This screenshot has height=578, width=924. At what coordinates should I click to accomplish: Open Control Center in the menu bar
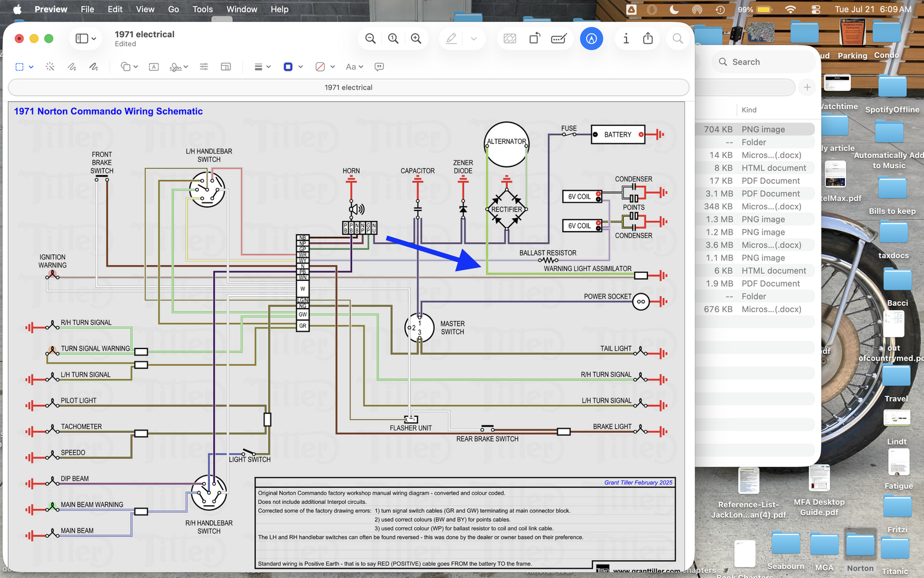tap(815, 9)
